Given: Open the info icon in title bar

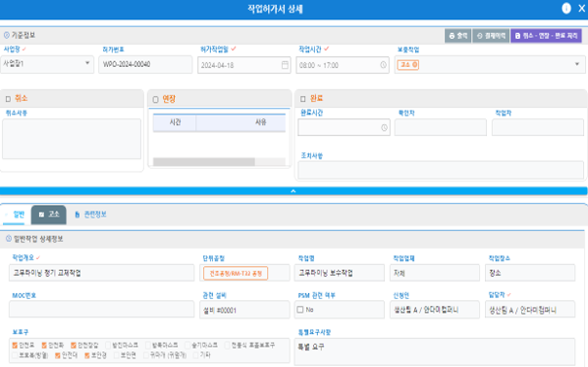Looking at the screenshot, I should (566, 8).
